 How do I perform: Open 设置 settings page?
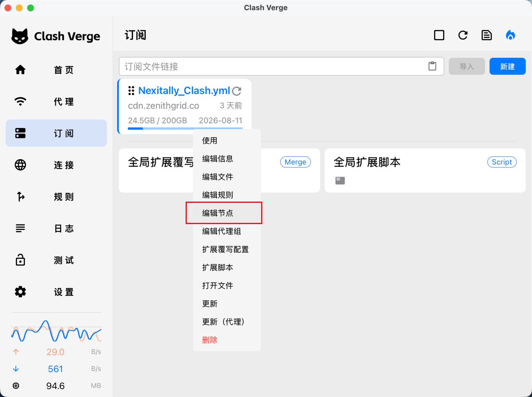(56, 292)
